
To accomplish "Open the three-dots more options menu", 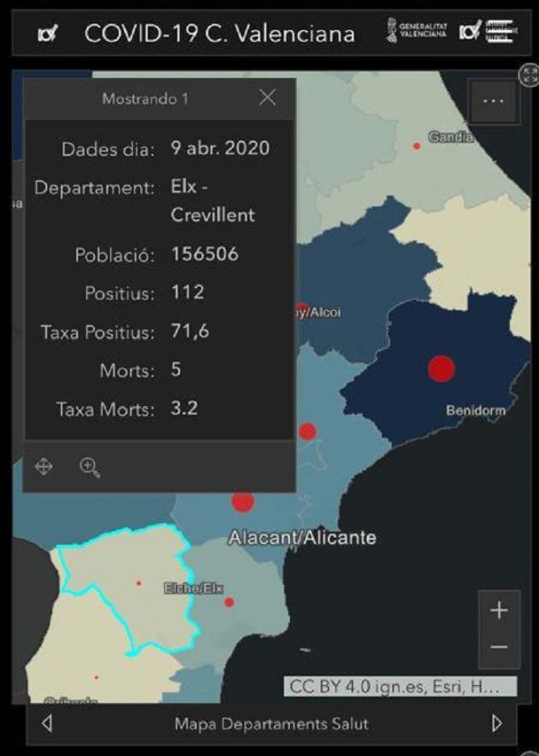I will (494, 101).
